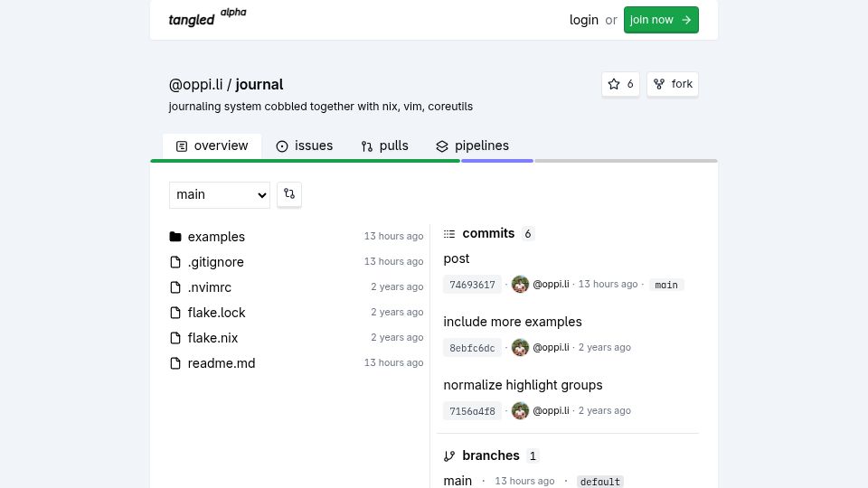Click the '2 years ago' beside flake.nix
Image resolution: width=868 pixels, height=488 pixels.
tap(397, 337)
